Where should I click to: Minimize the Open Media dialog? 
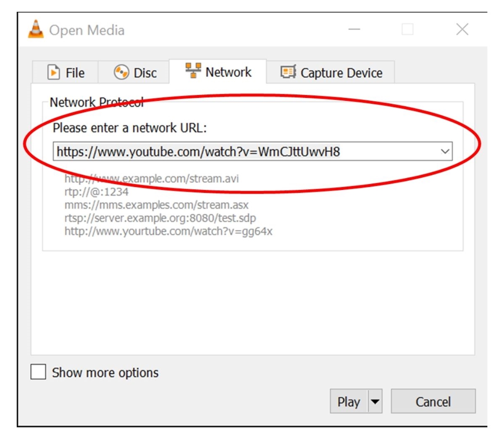[354, 29]
